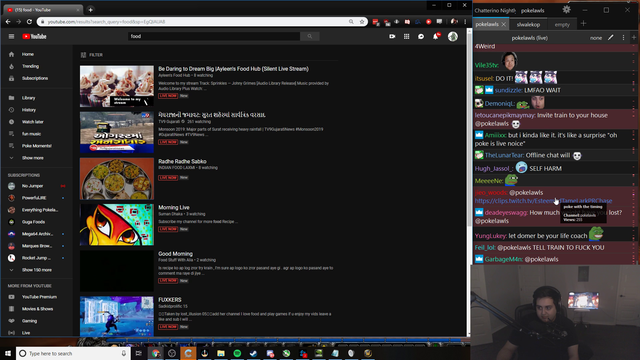
Task: Open the YouTube notifications bell
Action: pyautogui.click(x=436, y=36)
